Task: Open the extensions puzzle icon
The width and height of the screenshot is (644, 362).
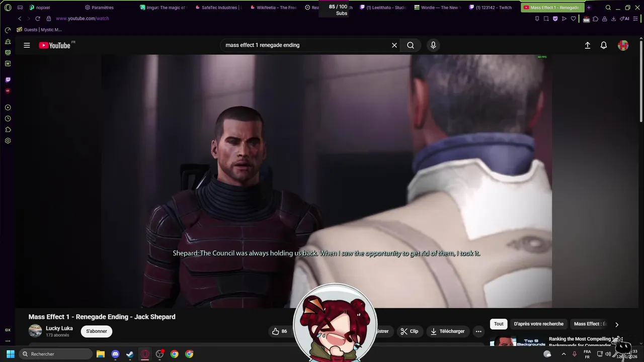Action: coord(596,19)
